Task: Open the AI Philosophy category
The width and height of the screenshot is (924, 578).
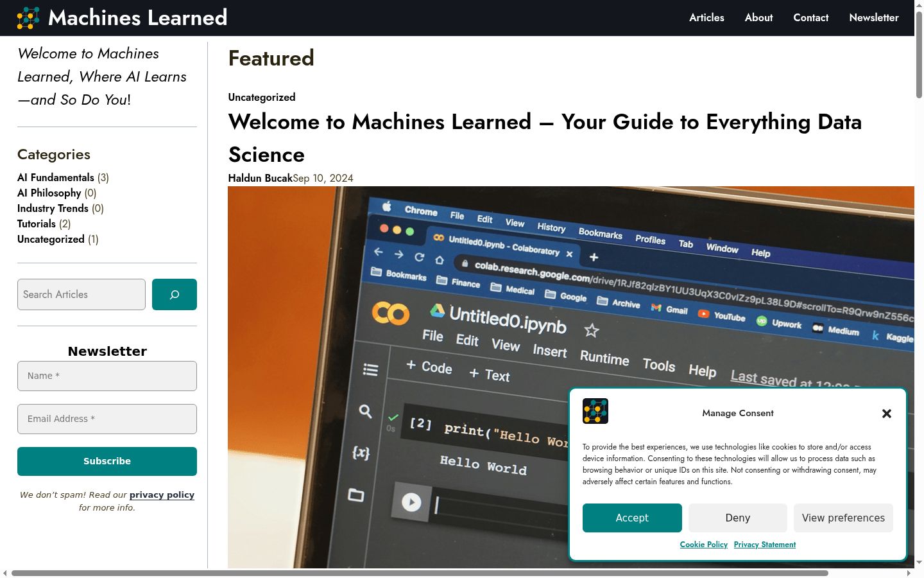Action: [x=49, y=193]
